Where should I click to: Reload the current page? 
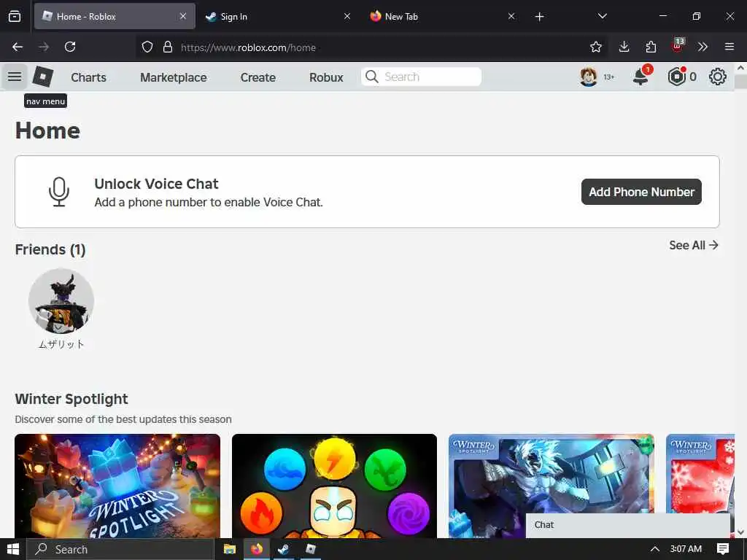point(70,47)
